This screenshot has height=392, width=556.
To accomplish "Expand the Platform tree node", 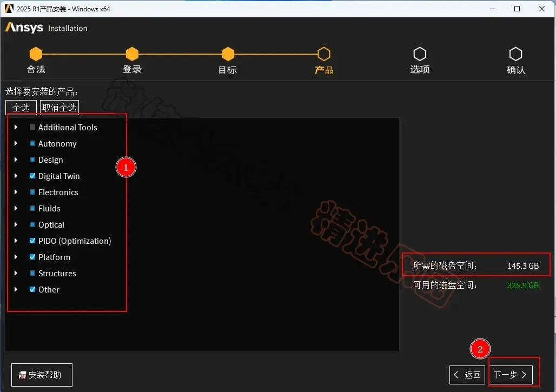I will point(16,257).
